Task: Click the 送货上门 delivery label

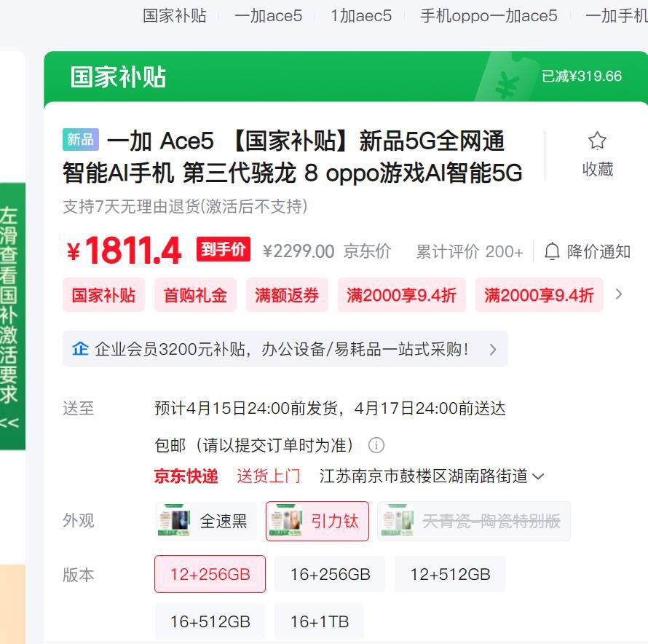Action: (269, 476)
